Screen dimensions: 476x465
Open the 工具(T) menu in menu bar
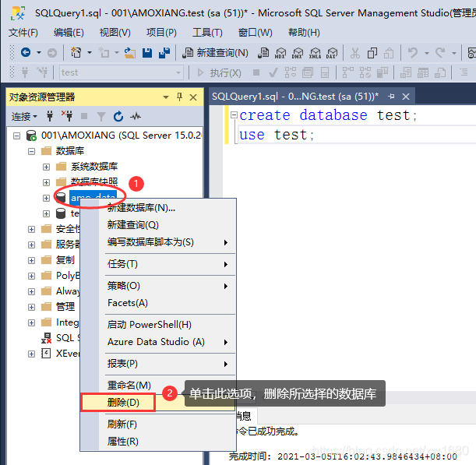pos(207,32)
